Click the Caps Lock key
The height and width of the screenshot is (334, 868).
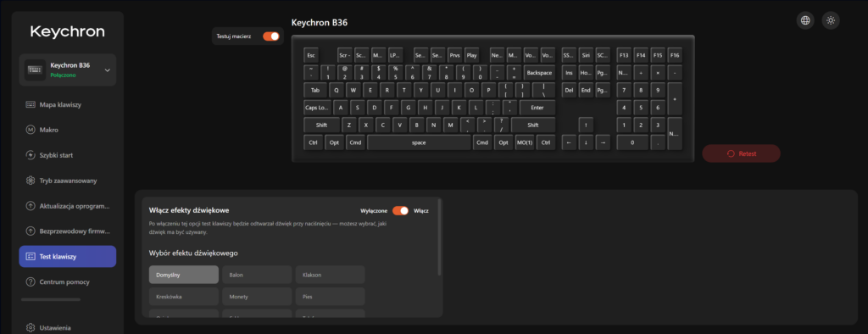tap(317, 108)
